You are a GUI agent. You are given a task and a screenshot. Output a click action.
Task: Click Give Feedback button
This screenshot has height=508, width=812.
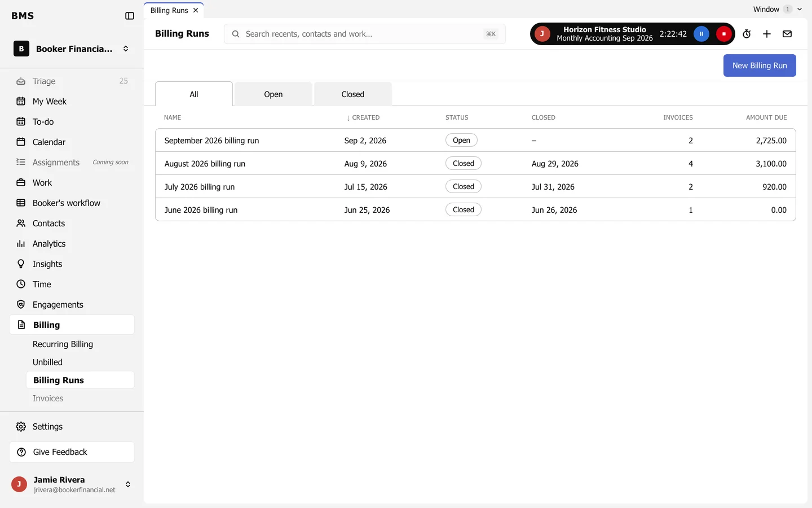coord(72,452)
